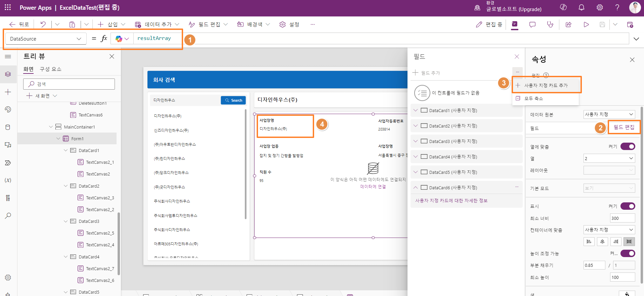
Task: Toggle the visible switch
Action: click(x=628, y=206)
